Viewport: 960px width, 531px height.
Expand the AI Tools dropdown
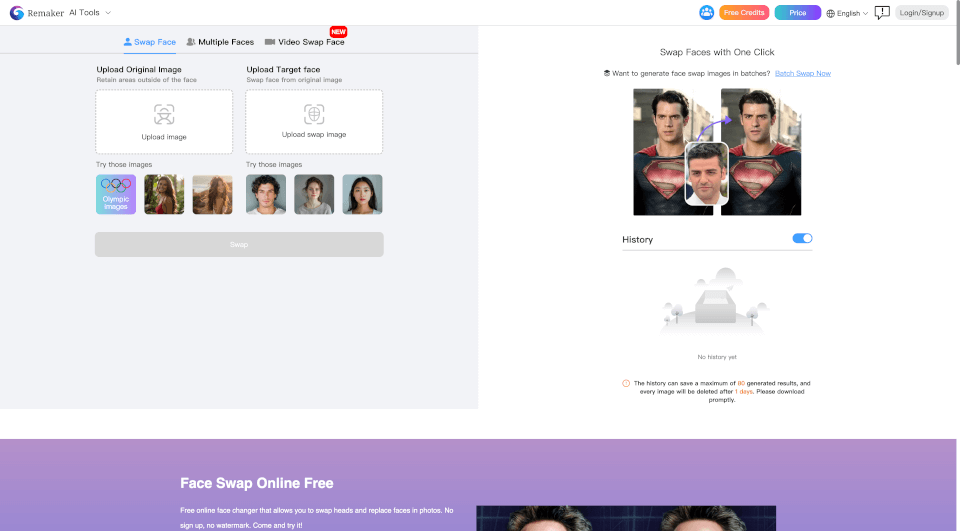pos(90,13)
